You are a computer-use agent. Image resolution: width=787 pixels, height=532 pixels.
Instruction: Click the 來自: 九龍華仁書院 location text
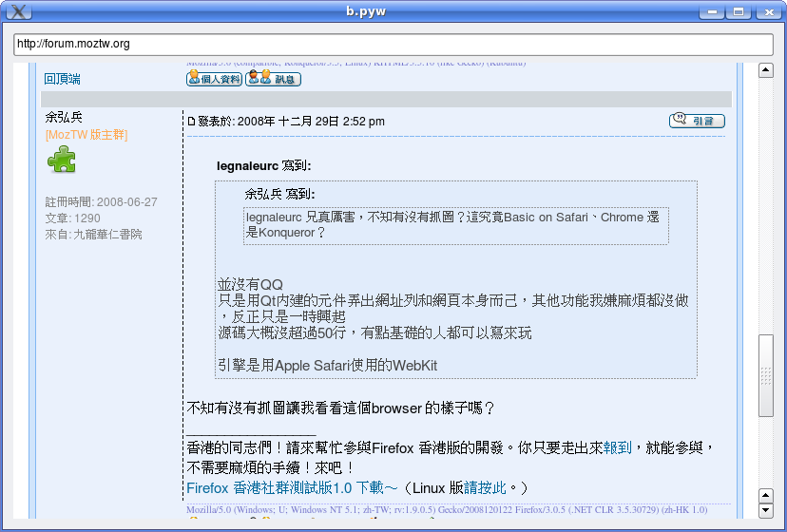click(93, 234)
